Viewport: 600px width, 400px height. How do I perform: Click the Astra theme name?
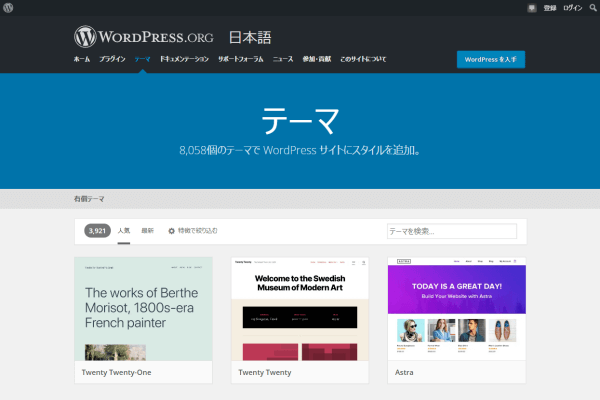point(404,372)
